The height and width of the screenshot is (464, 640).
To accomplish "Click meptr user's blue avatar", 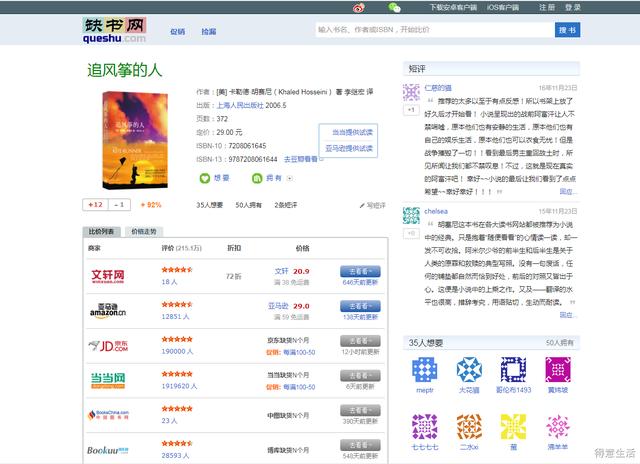I will point(424,370).
